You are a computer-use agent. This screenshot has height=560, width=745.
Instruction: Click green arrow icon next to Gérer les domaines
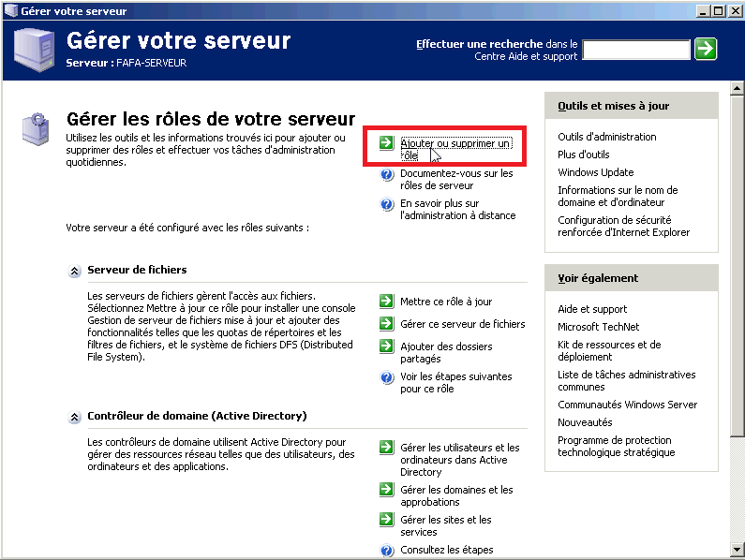387,489
